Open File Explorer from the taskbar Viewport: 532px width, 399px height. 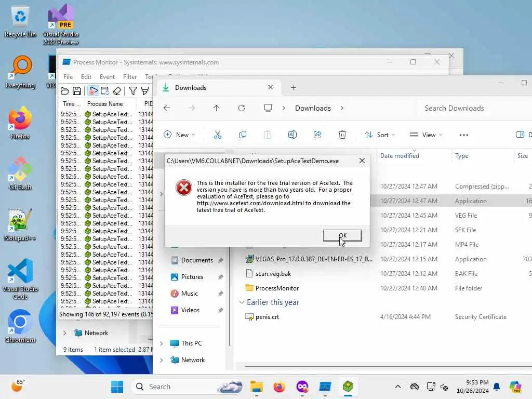pyautogui.click(x=257, y=387)
